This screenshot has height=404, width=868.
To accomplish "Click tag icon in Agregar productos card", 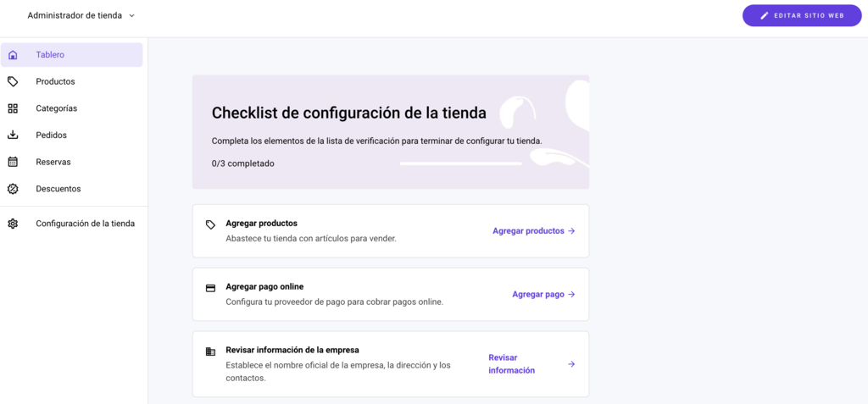I will (x=210, y=224).
